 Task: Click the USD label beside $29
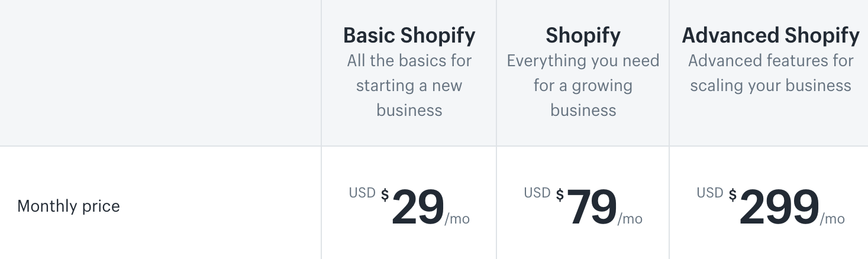(x=362, y=193)
